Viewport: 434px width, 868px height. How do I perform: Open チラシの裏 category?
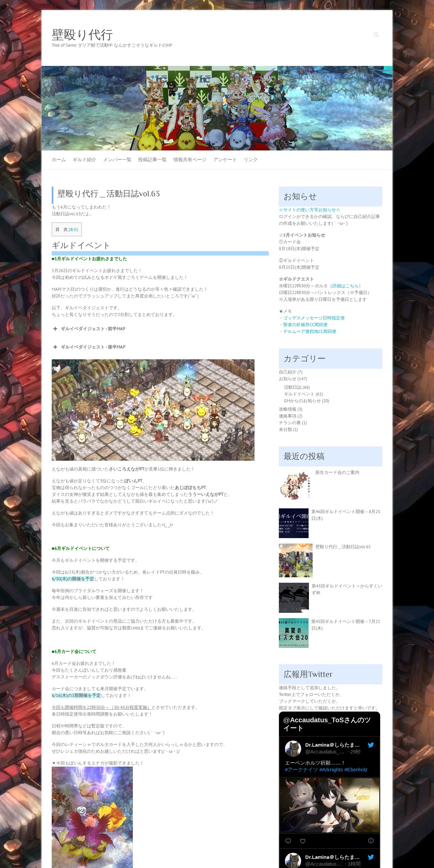[290, 423]
